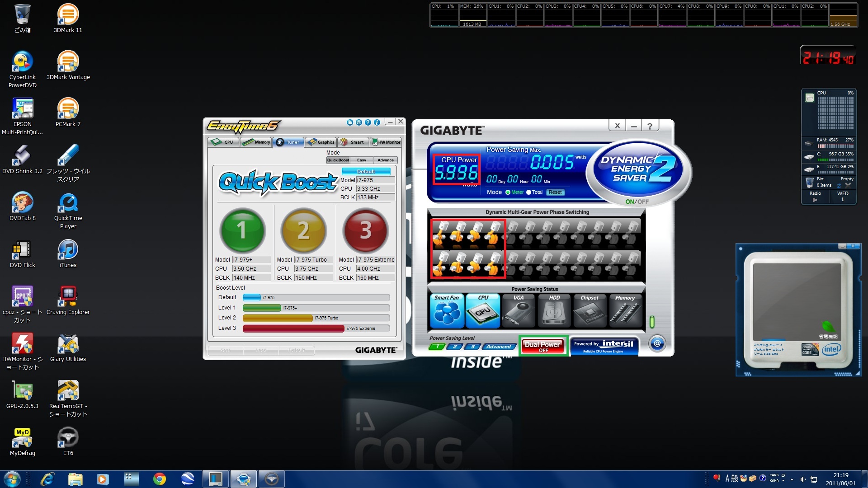Click red Quick Boost level 3 button
868x488 pixels.
click(x=365, y=230)
